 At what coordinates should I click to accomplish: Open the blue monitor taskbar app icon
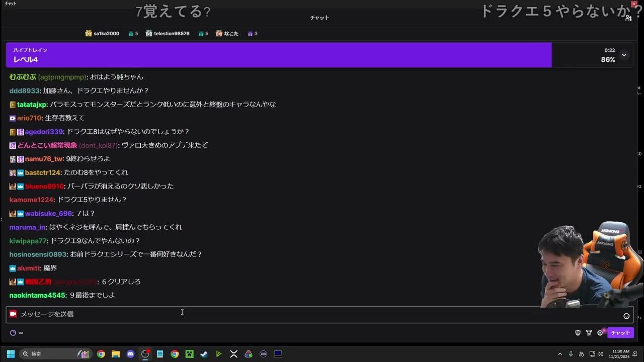click(278, 354)
